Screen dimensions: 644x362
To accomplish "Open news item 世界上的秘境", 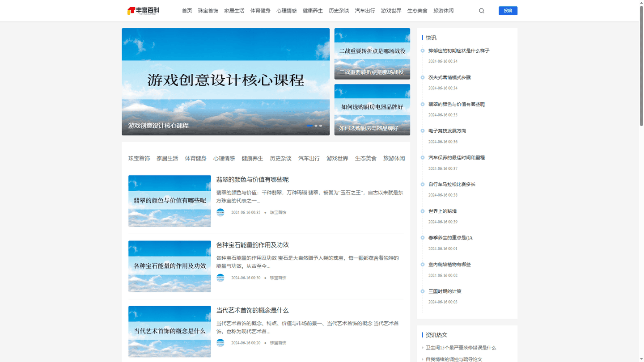I will (443, 211).
